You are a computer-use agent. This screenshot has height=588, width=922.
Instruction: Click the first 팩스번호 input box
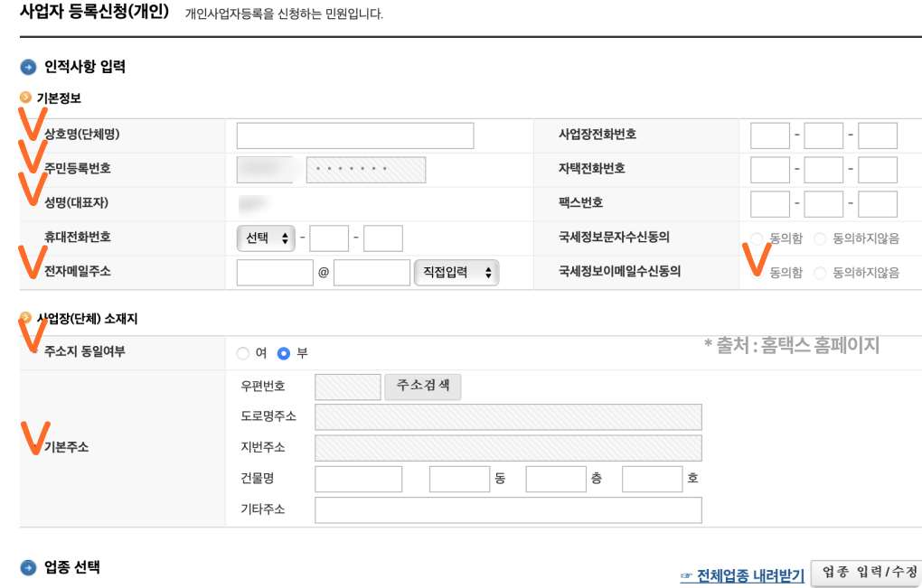click(768, 204)
